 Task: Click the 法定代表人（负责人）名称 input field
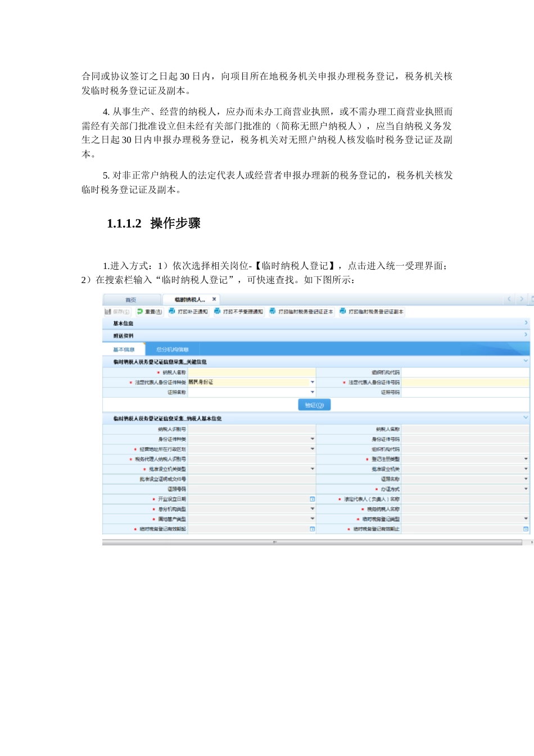tap(465, 499)
